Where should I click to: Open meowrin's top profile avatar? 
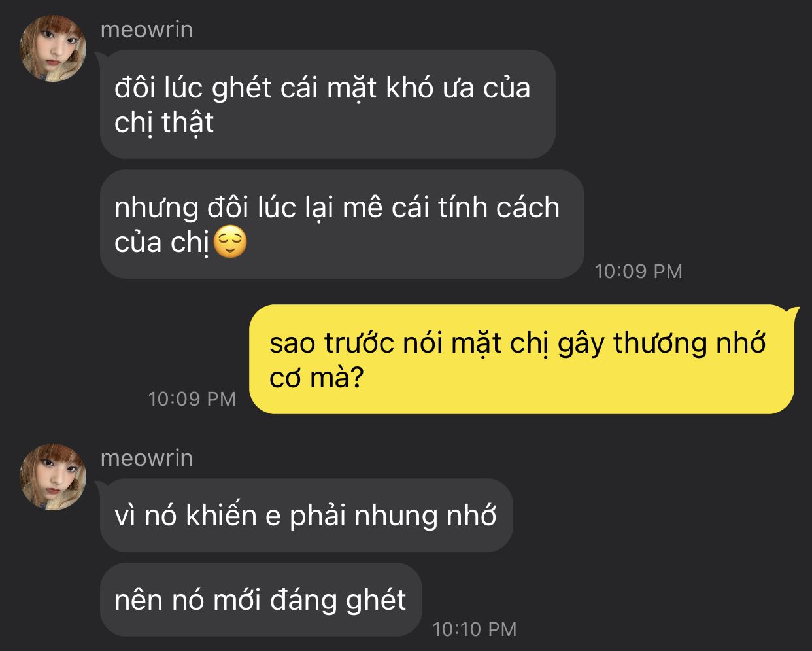click(x=54, y=48)
